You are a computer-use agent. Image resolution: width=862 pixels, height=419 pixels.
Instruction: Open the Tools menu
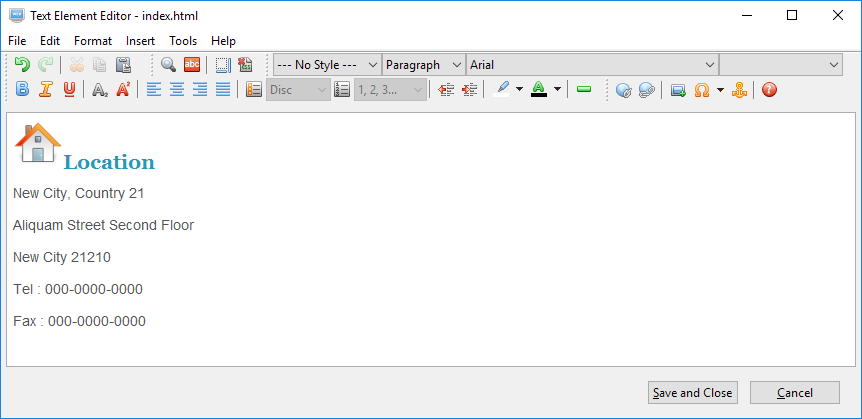click(x=183, y=41)
